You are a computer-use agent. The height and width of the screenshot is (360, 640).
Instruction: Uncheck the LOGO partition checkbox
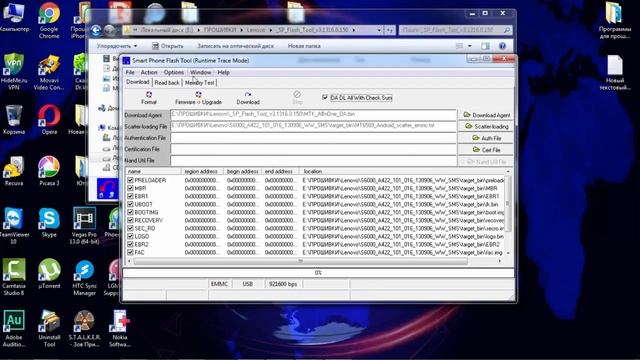click(x=130, y=236)
